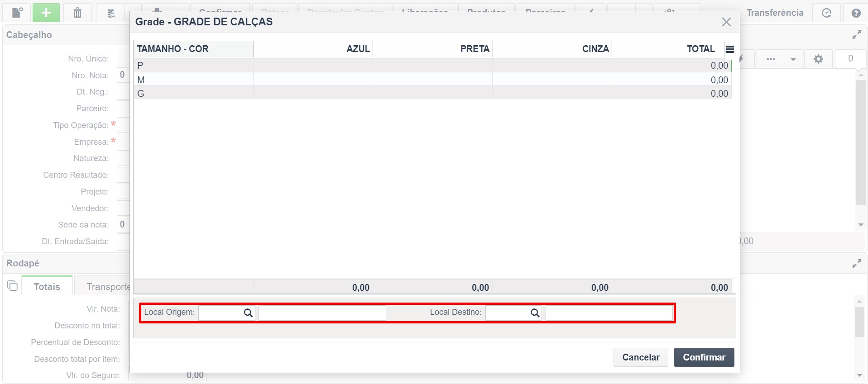Click the Local Destino search magnifier
Viewport: 868px width, 384px height.
535,313
